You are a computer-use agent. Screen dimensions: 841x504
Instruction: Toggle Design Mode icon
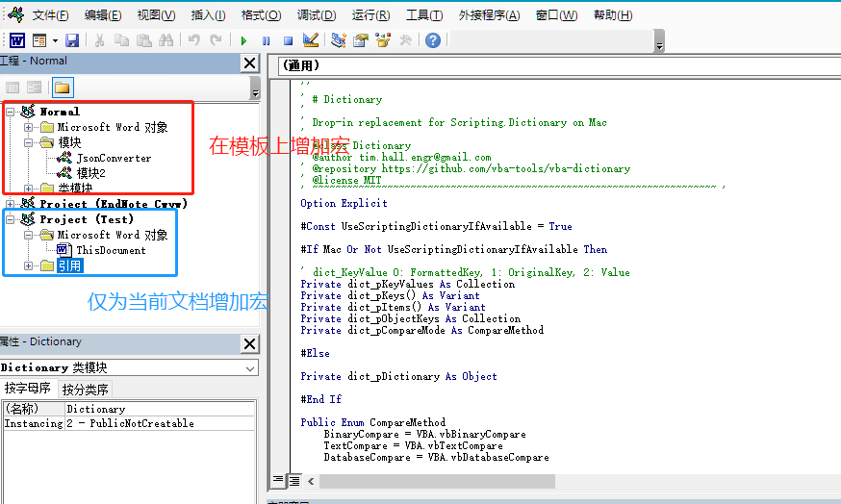(311, 40)
